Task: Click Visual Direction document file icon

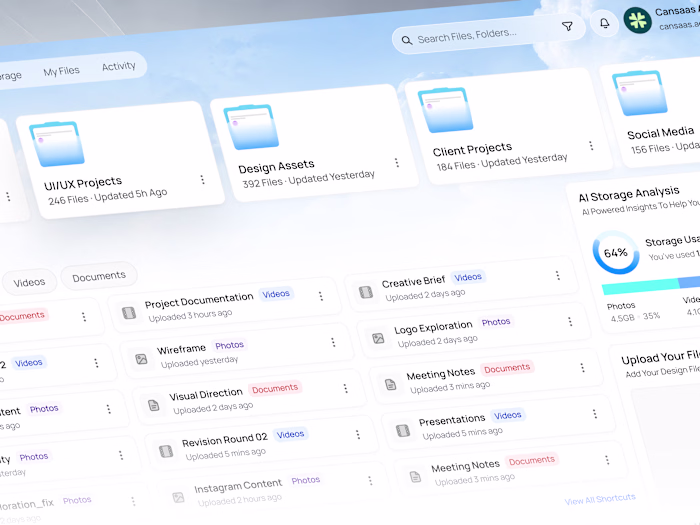Action: (154, 405)
